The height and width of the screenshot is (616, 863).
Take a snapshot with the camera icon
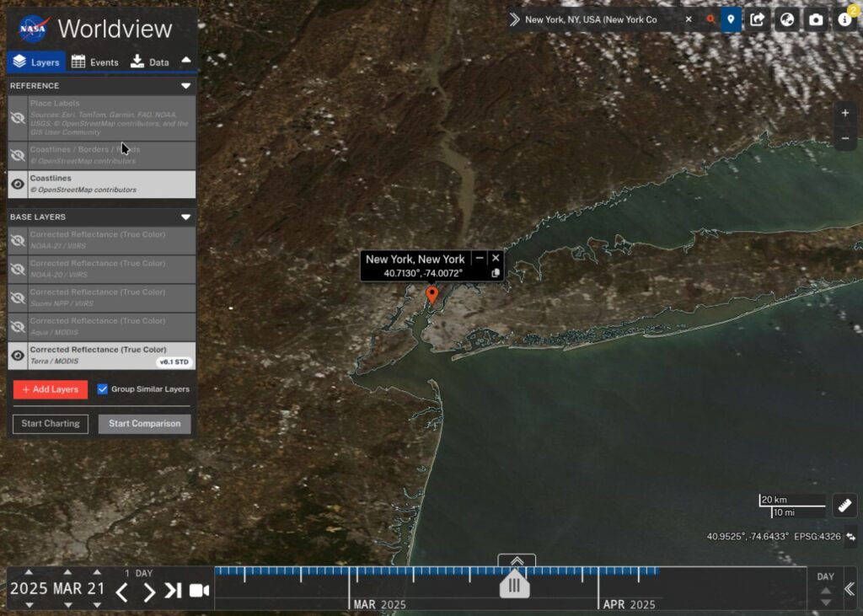816,19
